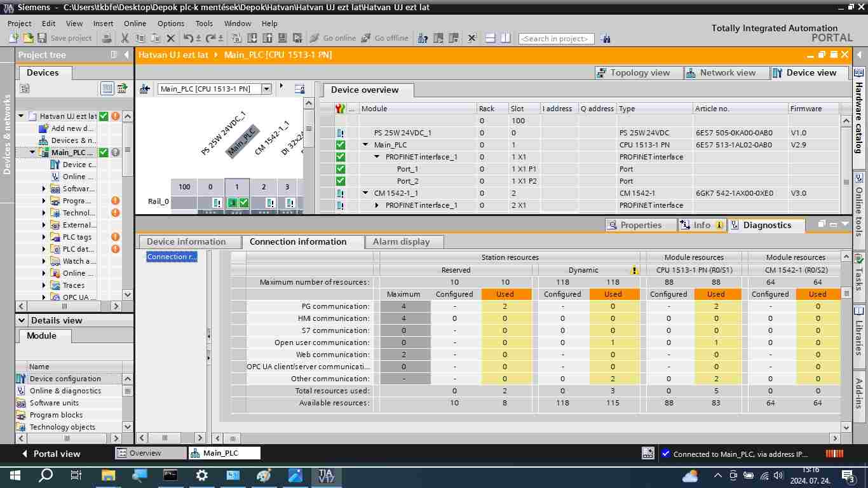The width and height of the screenshot is (868, 488).
Task: Click the module icon in rack slot 1
Action: point(233,203)
